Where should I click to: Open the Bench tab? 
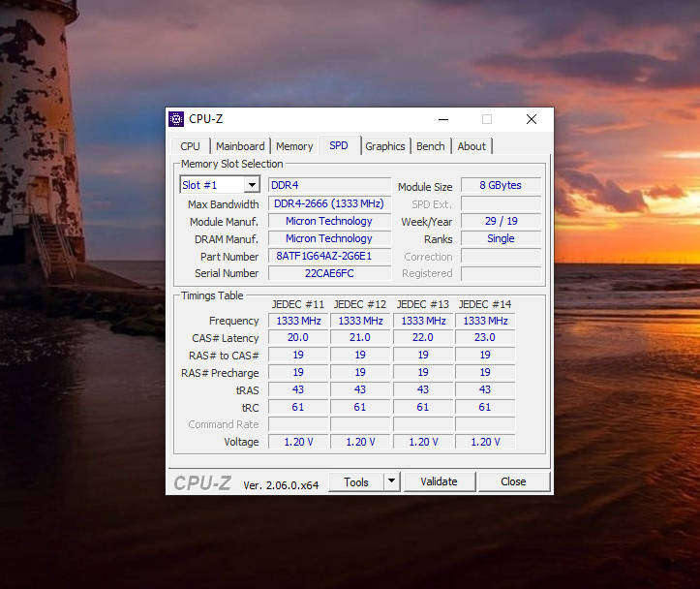pos(430,146)
